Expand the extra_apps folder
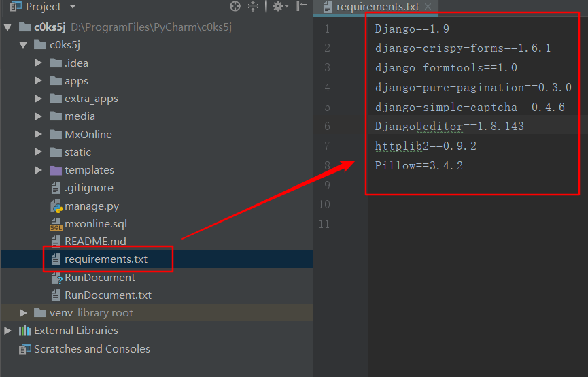This screenshot has height=377, width=588. pyautogui.click(x=38, y=99)
